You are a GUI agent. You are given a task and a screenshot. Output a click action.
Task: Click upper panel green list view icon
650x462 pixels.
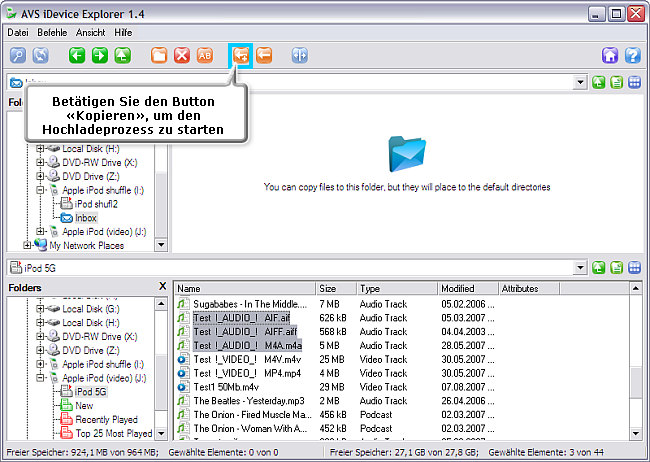click(617, 82)
